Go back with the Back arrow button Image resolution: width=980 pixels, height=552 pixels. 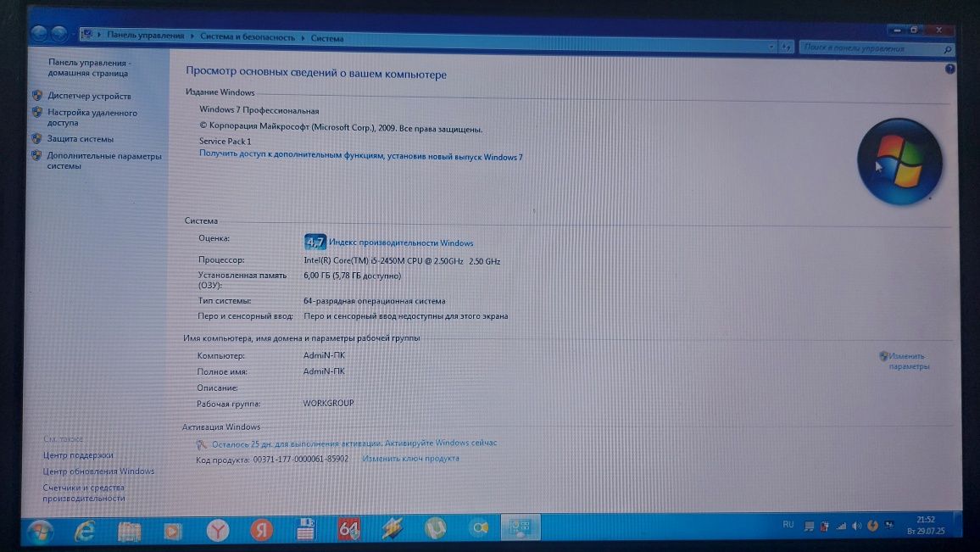coord(39,33)
